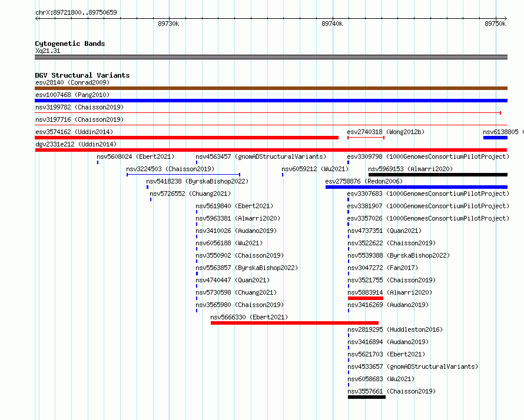The height and width of the screenshot is (420, 524).
Task: Select the nsv3521755 (Chaisson2019) label
Action: point(392,280)
